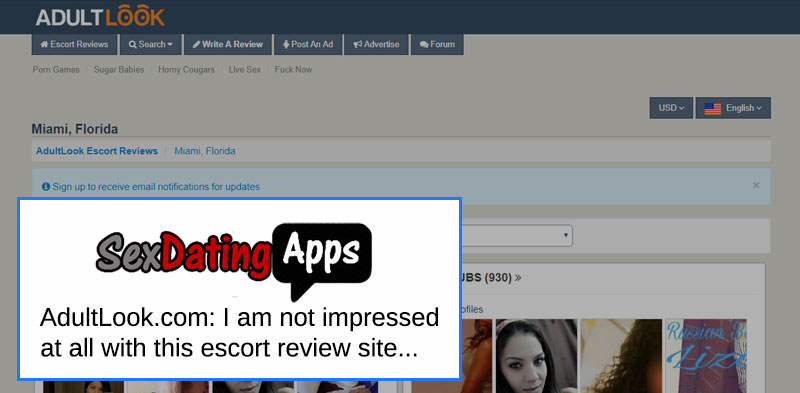This screenshot has height=393, width=800.
Task: Open the USD currency dropdown
Action: click(x=671, y=108)
